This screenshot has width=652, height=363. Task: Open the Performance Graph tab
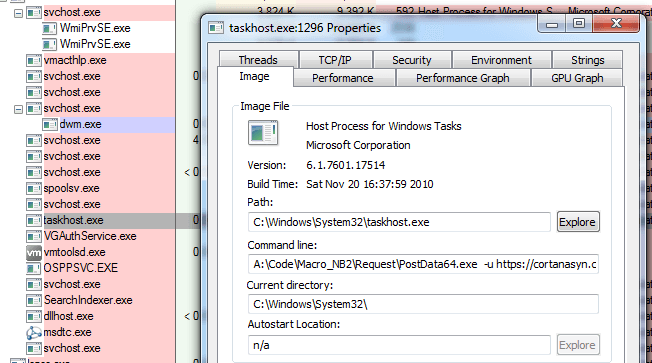pos(463,78)
